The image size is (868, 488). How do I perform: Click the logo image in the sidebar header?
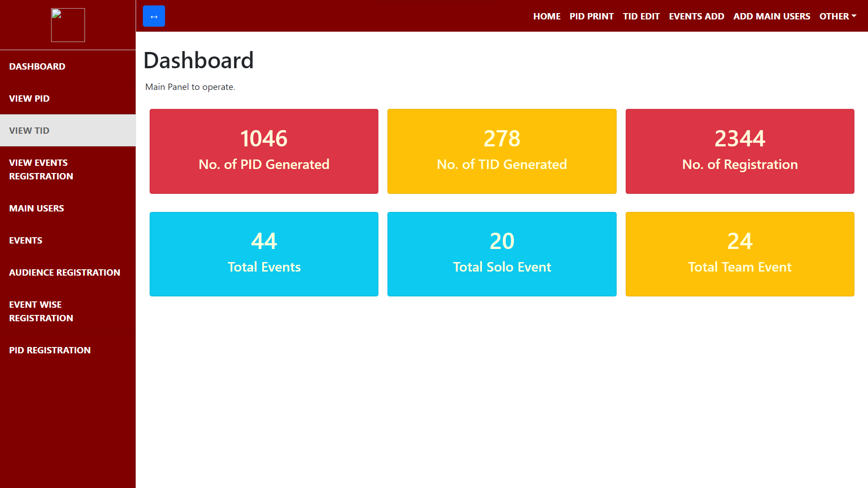(68, 25)
